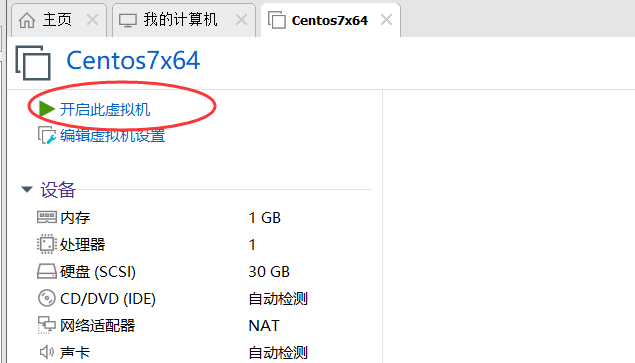Select the network adapter (网络适配器) icon
The height and width of the screenshot is (363, 635).
coord(47,325)
